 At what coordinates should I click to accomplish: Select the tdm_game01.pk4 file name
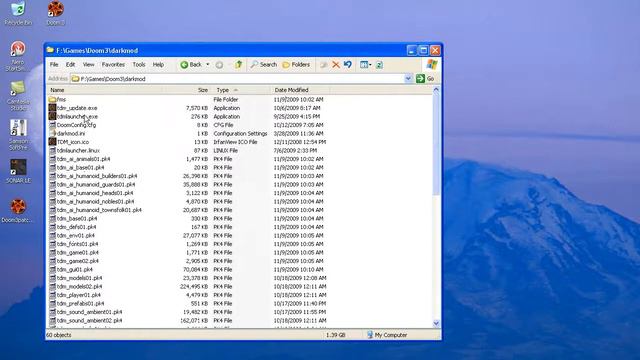tap(78, 253)
